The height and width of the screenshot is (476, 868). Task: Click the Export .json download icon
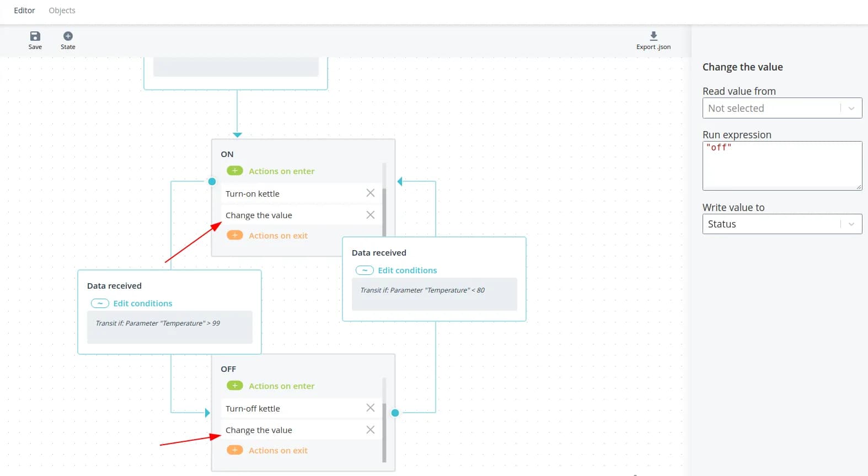(x=653, y=36)
